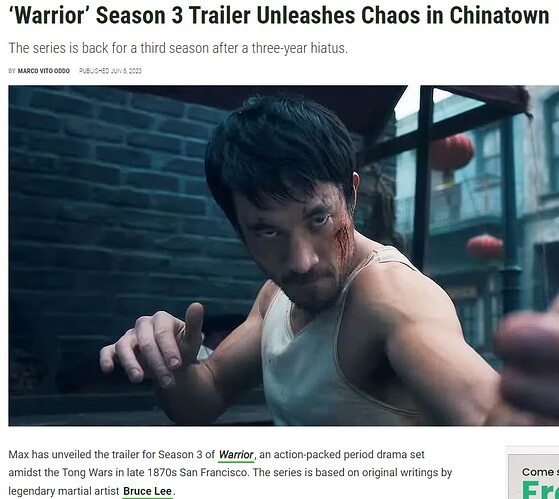The height and width of the screenshot is (499, 559).
Task: Follow the Bruce Lee hyperlink
Action: (x=148, y=491)
